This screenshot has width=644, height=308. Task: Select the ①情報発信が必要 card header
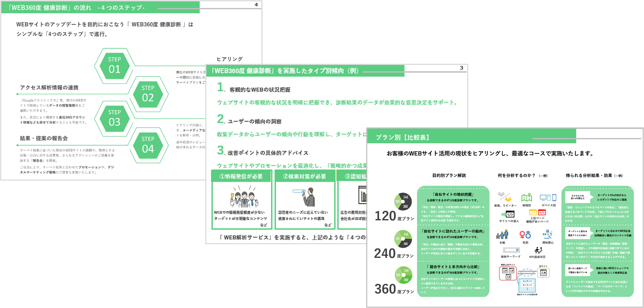click(x=241, y=176)
